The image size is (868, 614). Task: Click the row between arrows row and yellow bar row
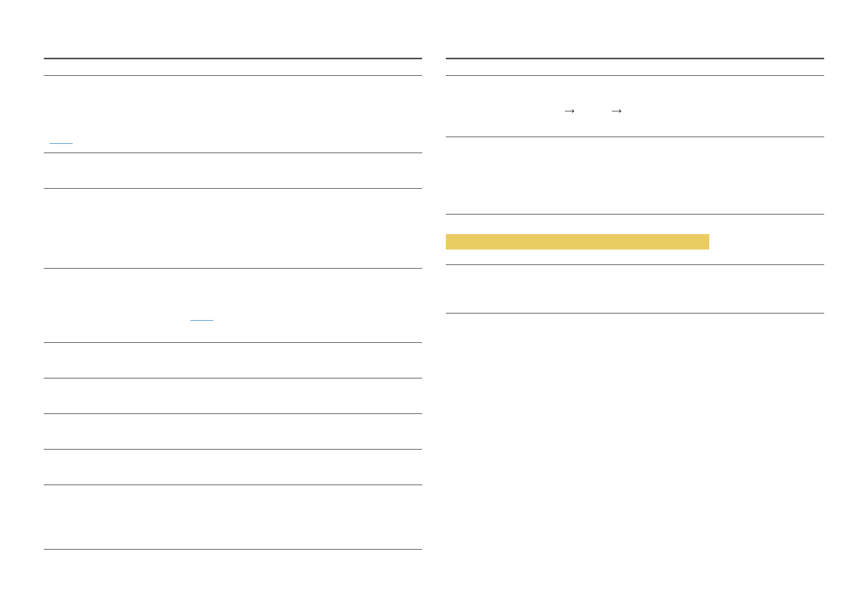pyautogui.click(x=635, y=175)
